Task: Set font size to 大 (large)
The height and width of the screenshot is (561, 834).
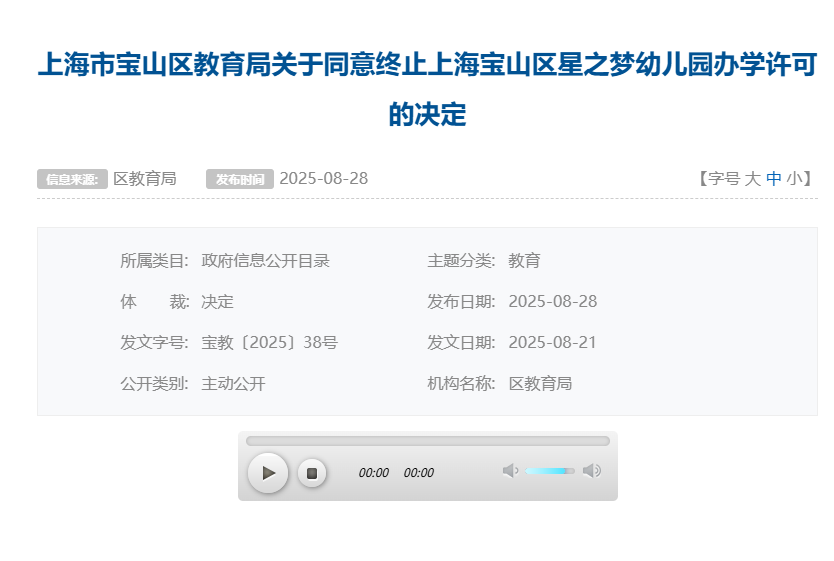Action: [753, 179]
